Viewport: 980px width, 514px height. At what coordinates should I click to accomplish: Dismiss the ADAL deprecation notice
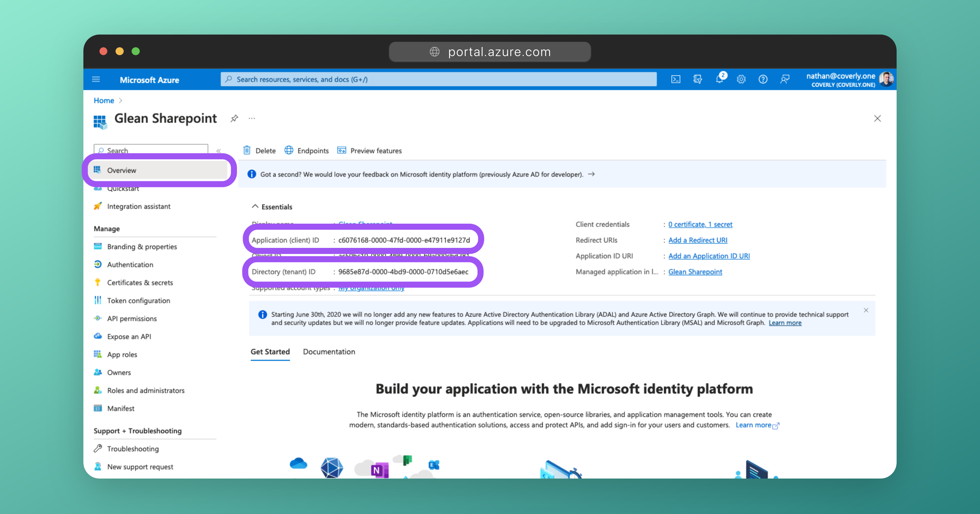866,310
